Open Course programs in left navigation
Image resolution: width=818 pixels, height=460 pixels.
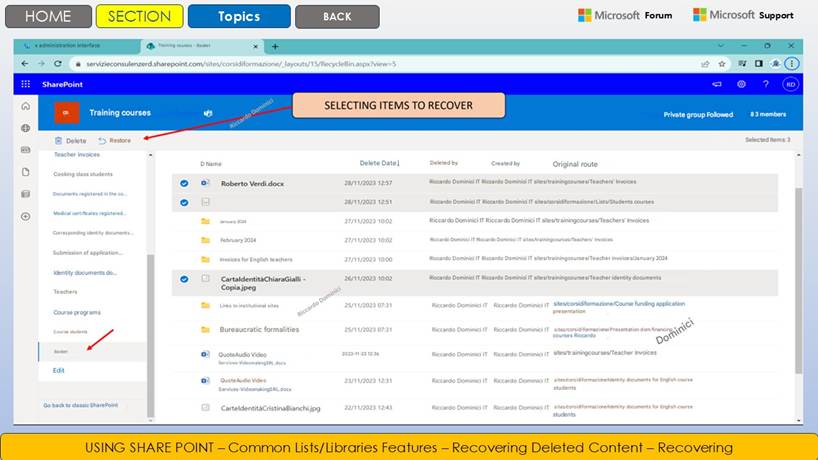coord(77,312)
